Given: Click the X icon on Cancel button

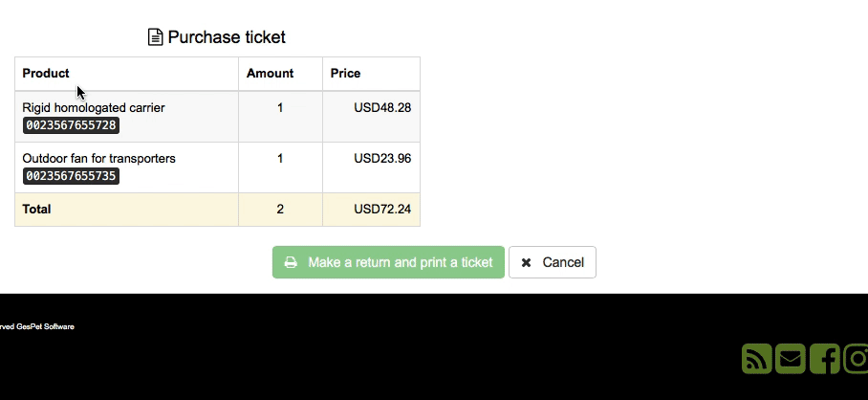Looking at the screenshot, I should coord(526,262).
